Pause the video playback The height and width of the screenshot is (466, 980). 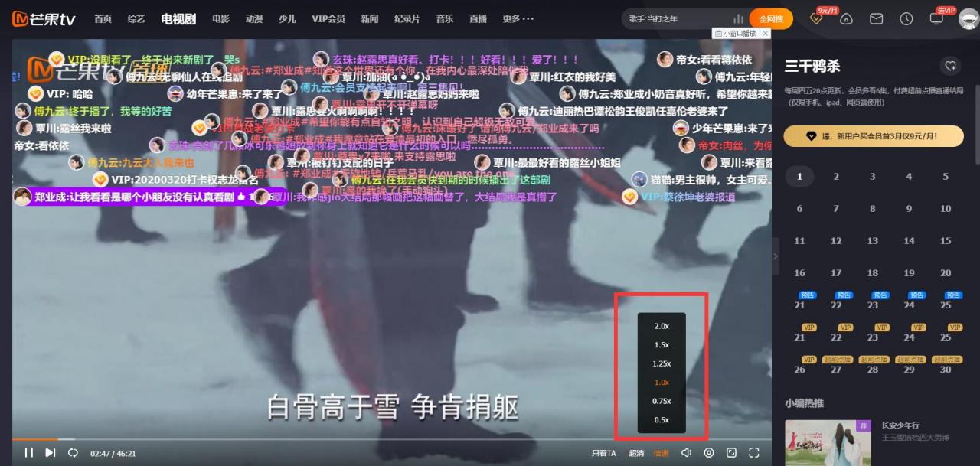click(28, 452)
